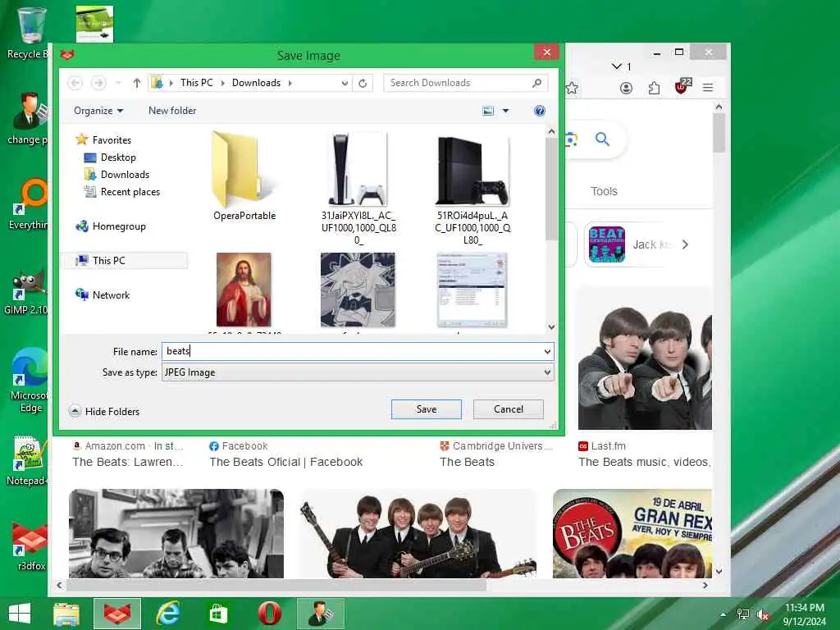840x630 pixels.
Task: Select Desktop under Favorites
Action: (x=111, y=157)
